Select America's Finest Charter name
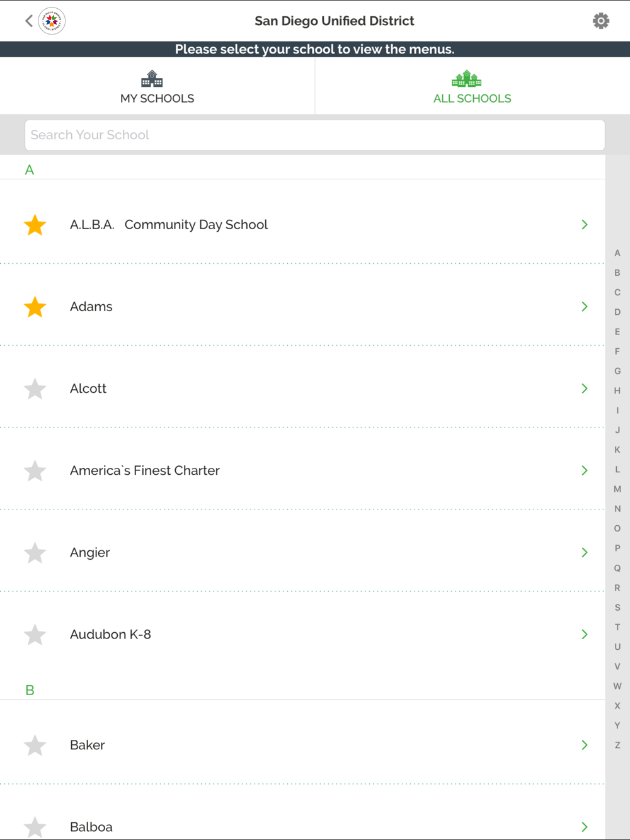The height and width of the screenshot is (840, 630). point(145,470)
